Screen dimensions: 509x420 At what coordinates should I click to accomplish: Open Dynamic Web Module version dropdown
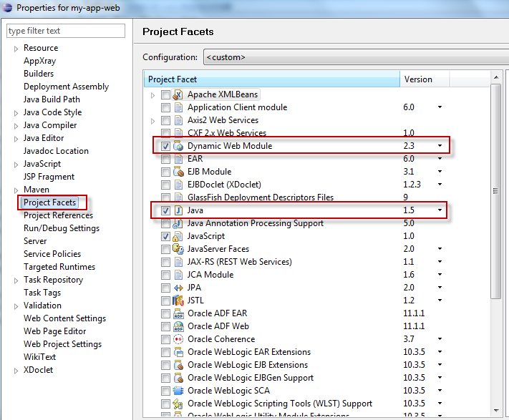click(440, 146)
